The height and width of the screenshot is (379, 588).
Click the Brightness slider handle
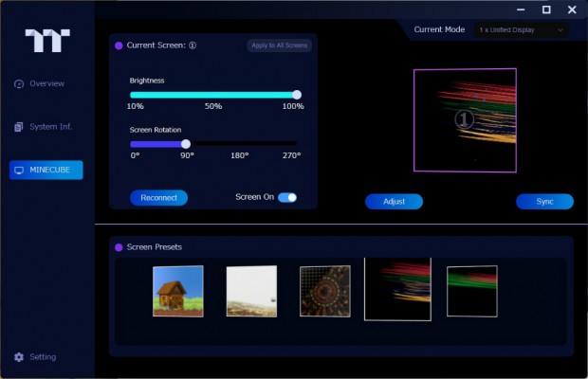point(297,95)
